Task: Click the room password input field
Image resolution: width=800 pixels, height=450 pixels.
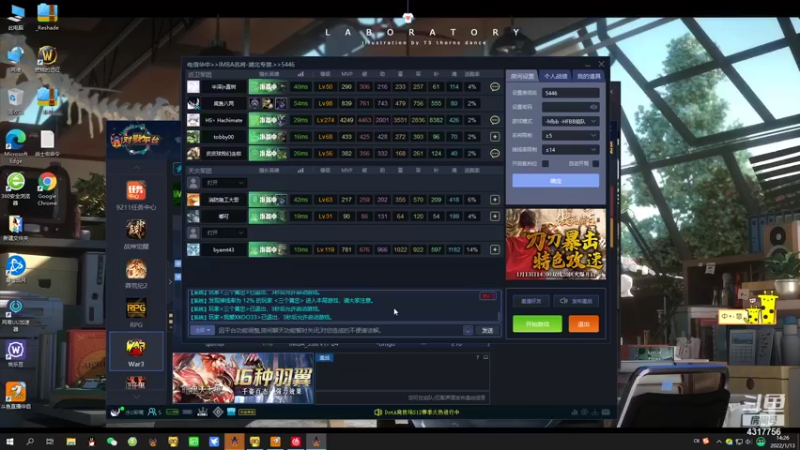Action: click(x=570, y=107)
